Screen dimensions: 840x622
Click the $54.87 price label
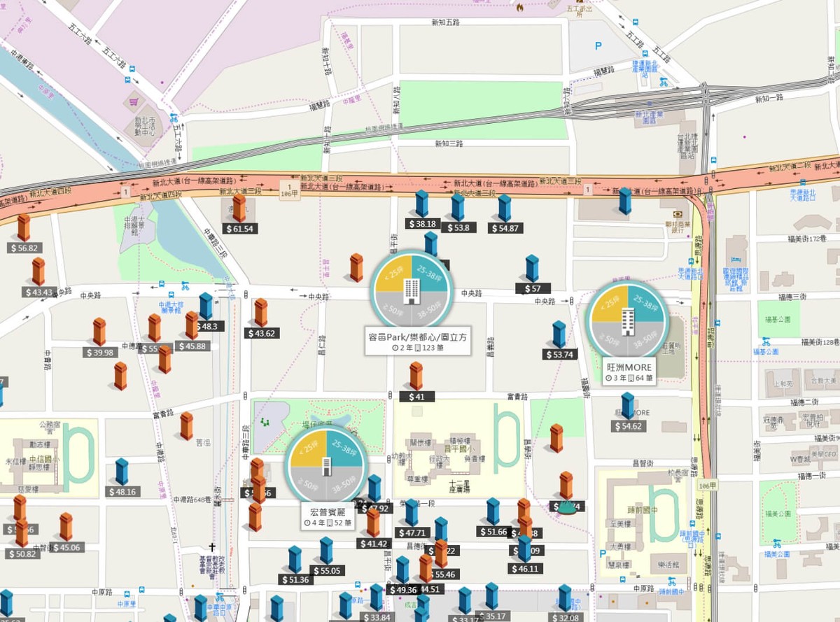point(505,228)
